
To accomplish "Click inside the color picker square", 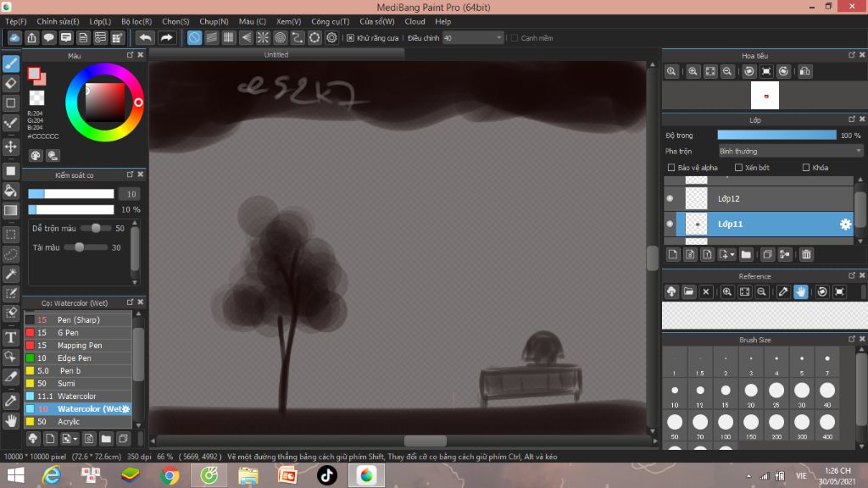I will tap(104, 103).
